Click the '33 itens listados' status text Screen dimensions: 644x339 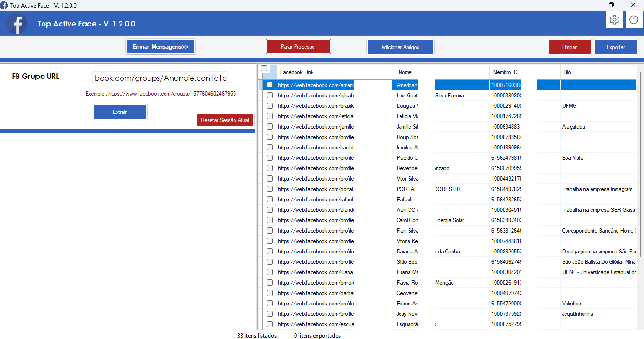click(257, 336)
